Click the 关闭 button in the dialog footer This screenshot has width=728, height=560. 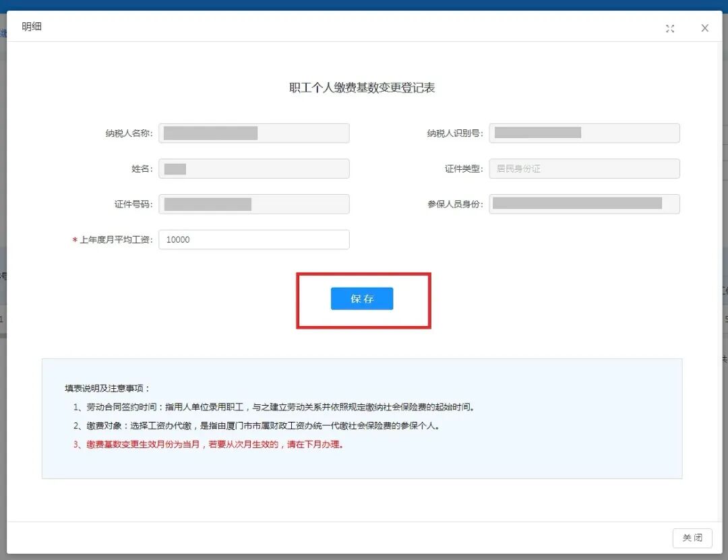692,538
